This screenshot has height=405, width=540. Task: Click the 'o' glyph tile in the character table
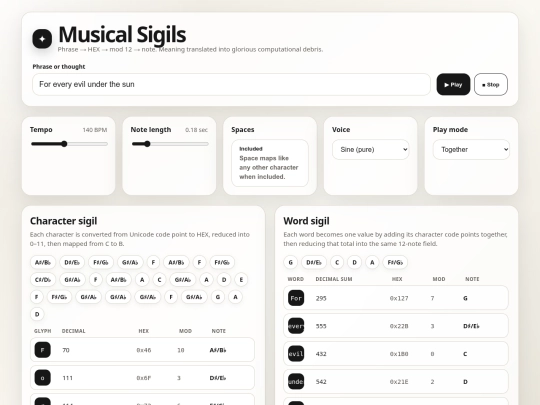43,378
